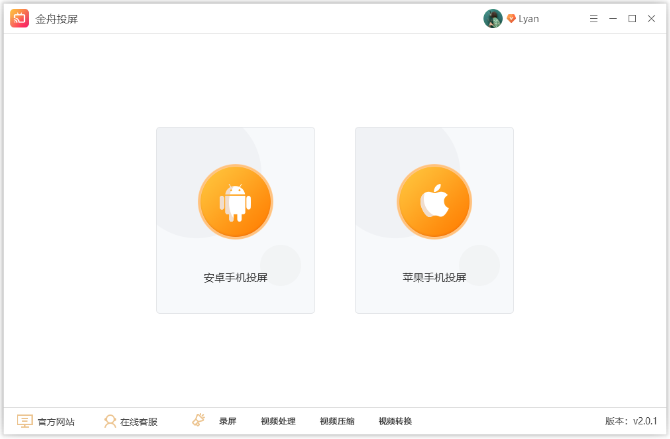The height and width of the screenshot is (439, 670).
Task: Open the 官方网站 link
Action: pyautogui.click(x=56, y=422)
